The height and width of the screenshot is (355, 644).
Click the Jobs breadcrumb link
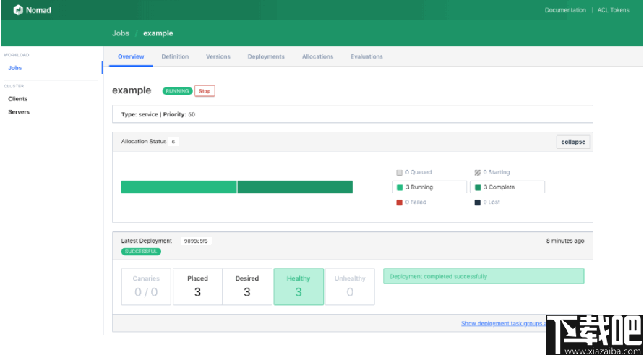(121, 33)
